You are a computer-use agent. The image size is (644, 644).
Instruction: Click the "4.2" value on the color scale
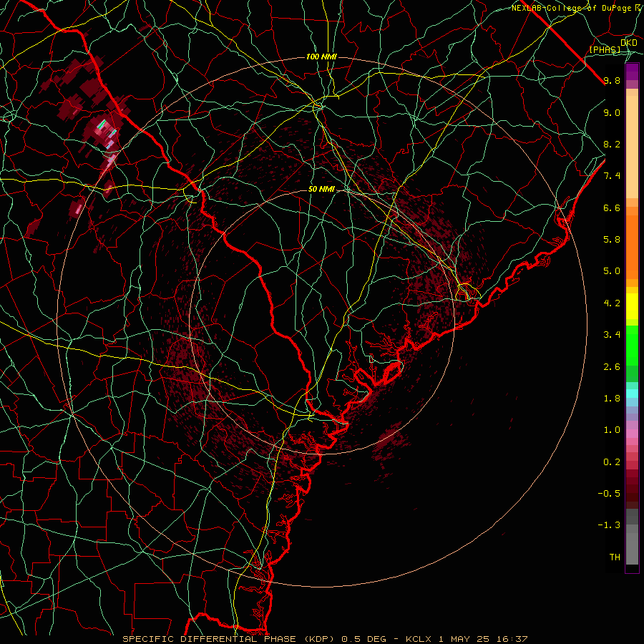(x=612, y=303)
